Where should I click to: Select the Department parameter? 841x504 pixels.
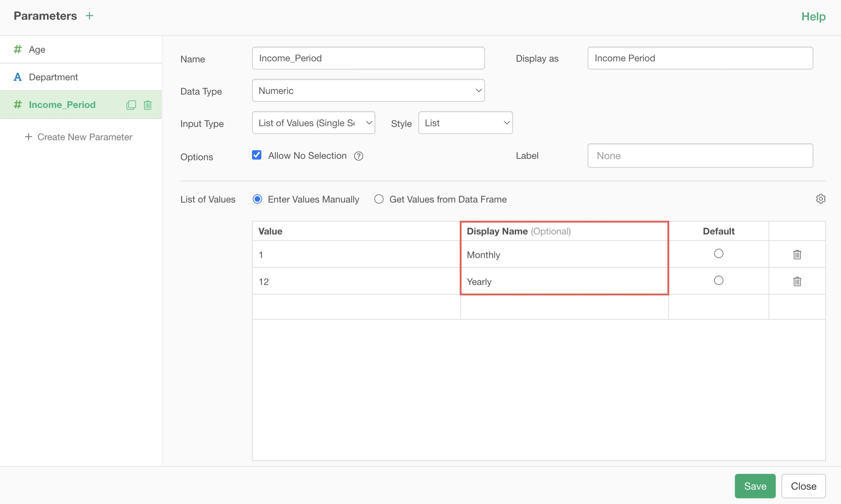click(81, 77)
